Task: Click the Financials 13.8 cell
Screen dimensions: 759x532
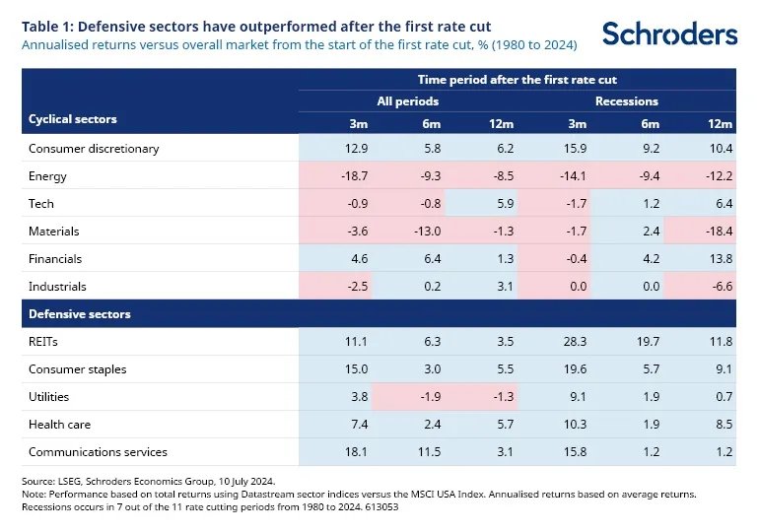Action: pos(721,259)
